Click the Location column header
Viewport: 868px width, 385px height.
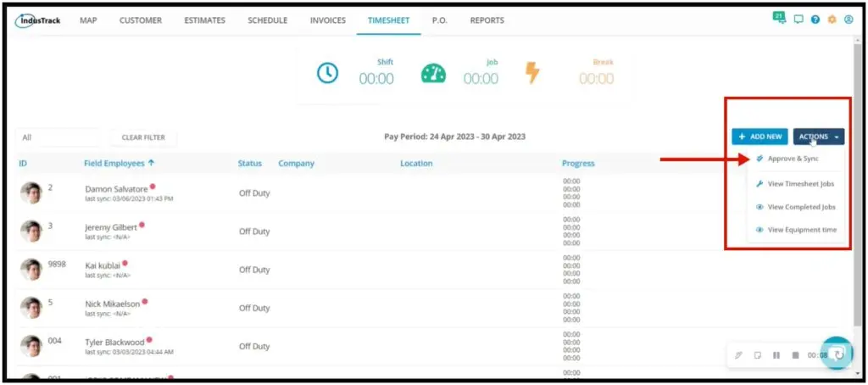click(416, 164)
